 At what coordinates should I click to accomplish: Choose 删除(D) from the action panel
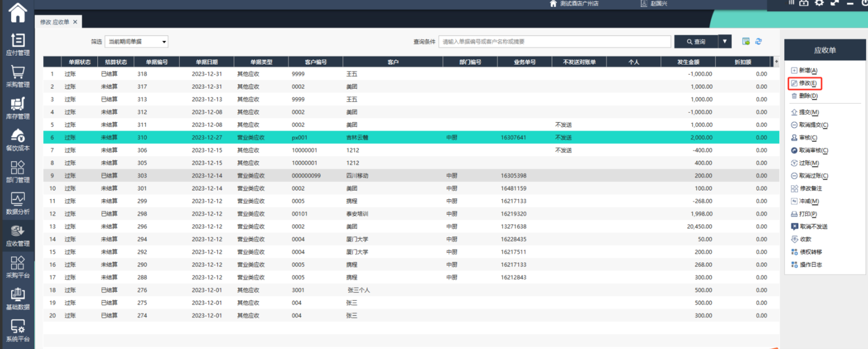coord(807,96)
